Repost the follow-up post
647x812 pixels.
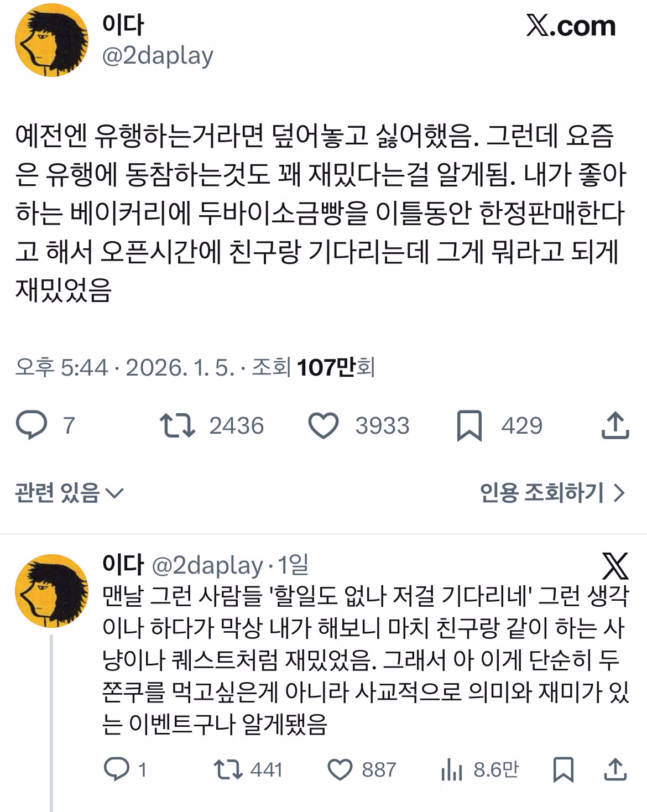tap(228, 769)
